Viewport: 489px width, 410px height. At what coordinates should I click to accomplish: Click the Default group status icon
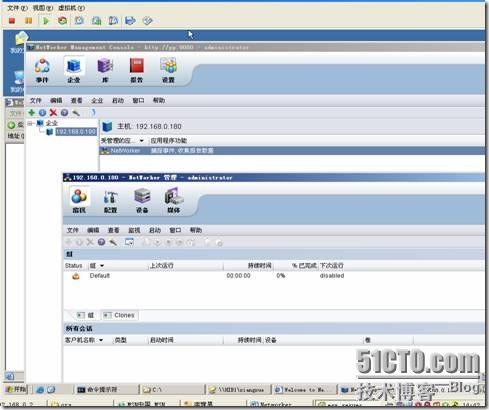[x=76, y=276]
